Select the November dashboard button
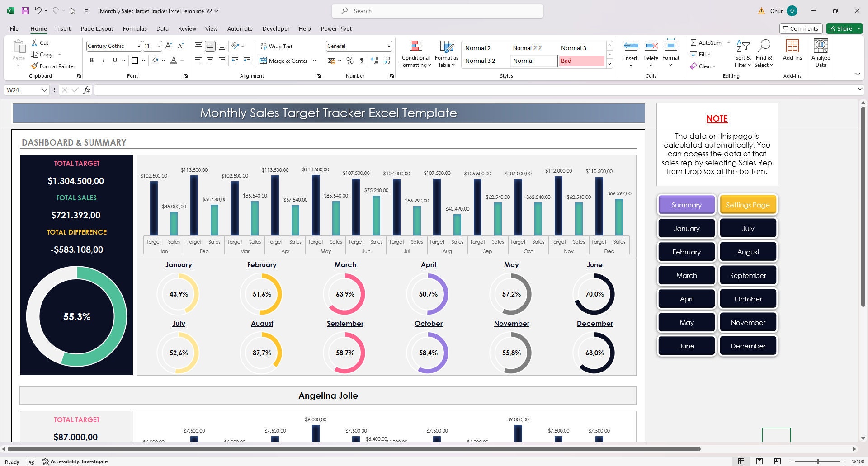The image size is (868, 466). point(748,322)
